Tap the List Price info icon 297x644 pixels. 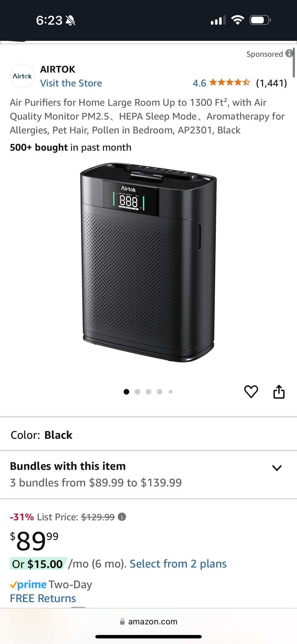(x=122, y=517)
